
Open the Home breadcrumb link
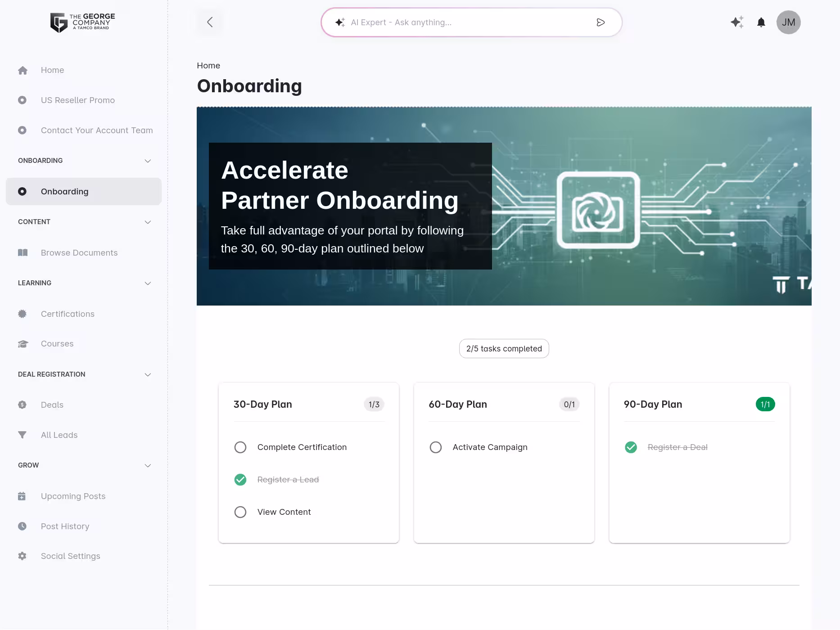208,65
